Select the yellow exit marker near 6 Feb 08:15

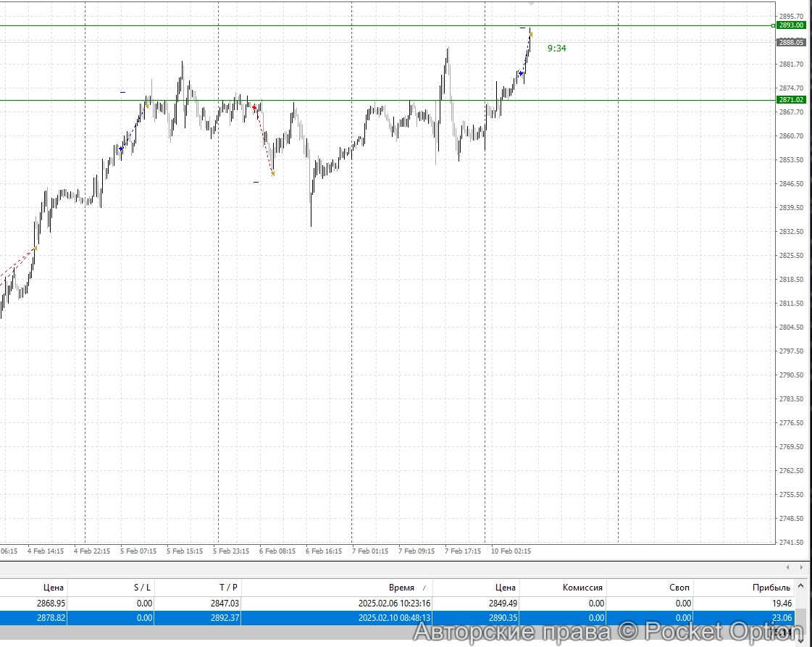coord(273,174)
